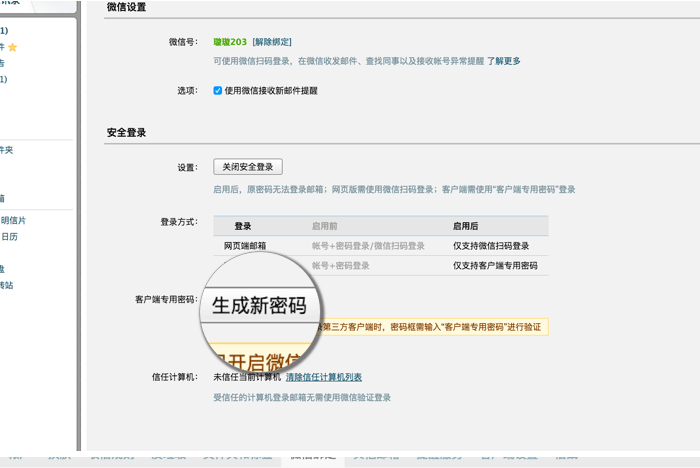Click the 网页端邮箱 table row label
Viewport: 700px width, 468px height.
(x=245, y=246)
